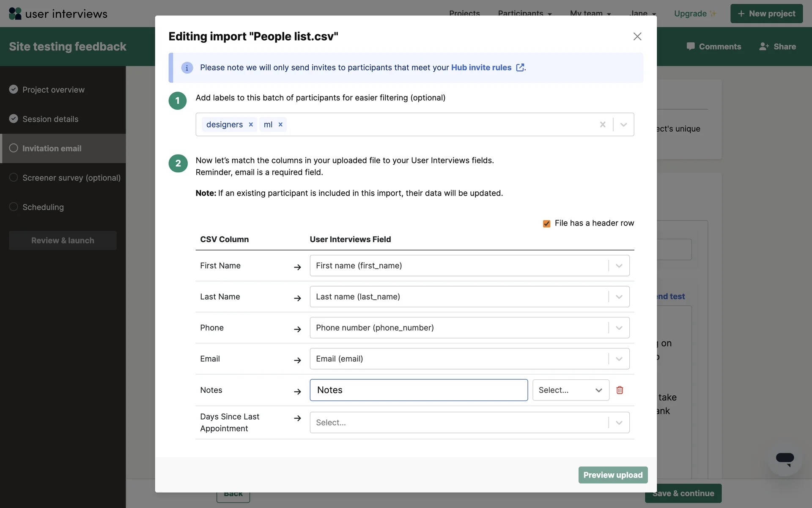Remove the designers label tag
This screenshot has height=508, width=812.
point(251,124)
